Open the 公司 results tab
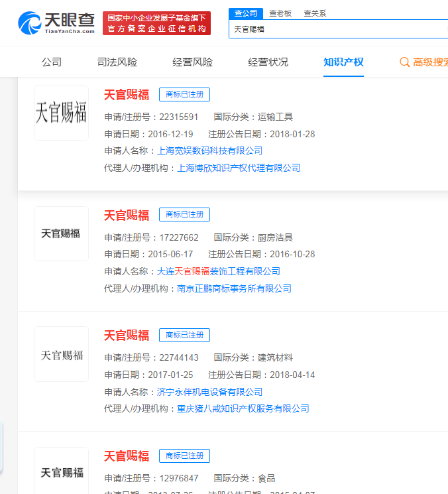This screenshot has width=448, height=494. [52, 62]
